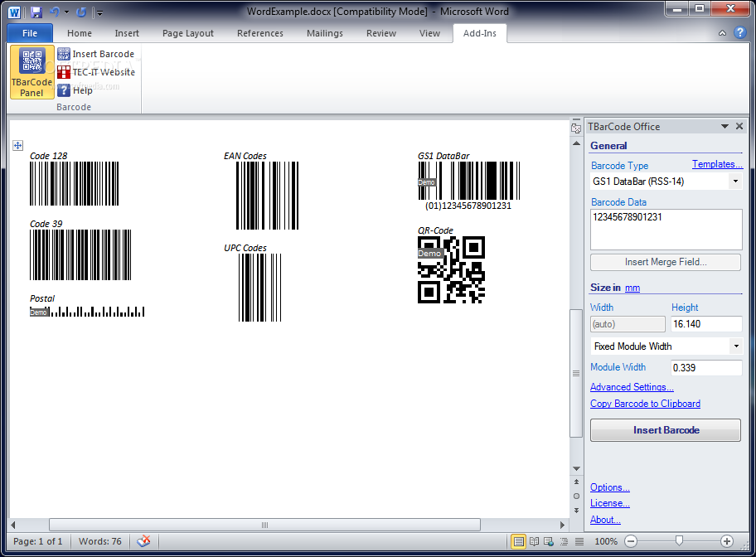Toggle the ruler icon above the scrollbar
The width and height of the screenshot is (756, 557).
(x=576, y=128)
